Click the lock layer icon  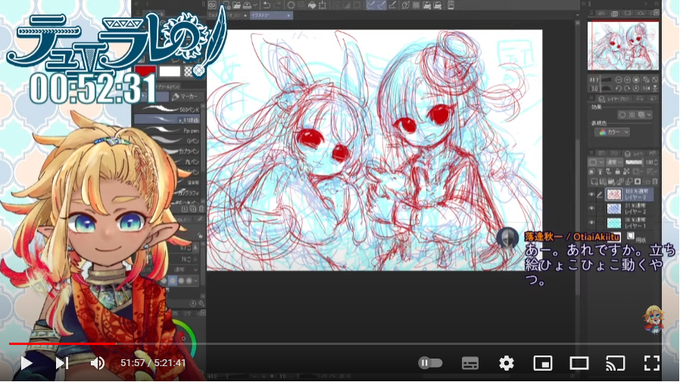click(617, 172)
